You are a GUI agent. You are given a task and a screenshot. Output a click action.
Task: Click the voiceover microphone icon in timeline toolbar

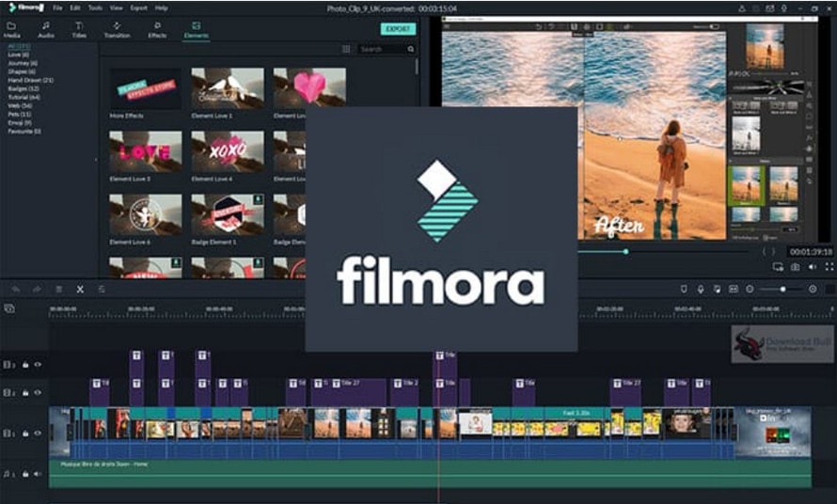pos(701,289)
